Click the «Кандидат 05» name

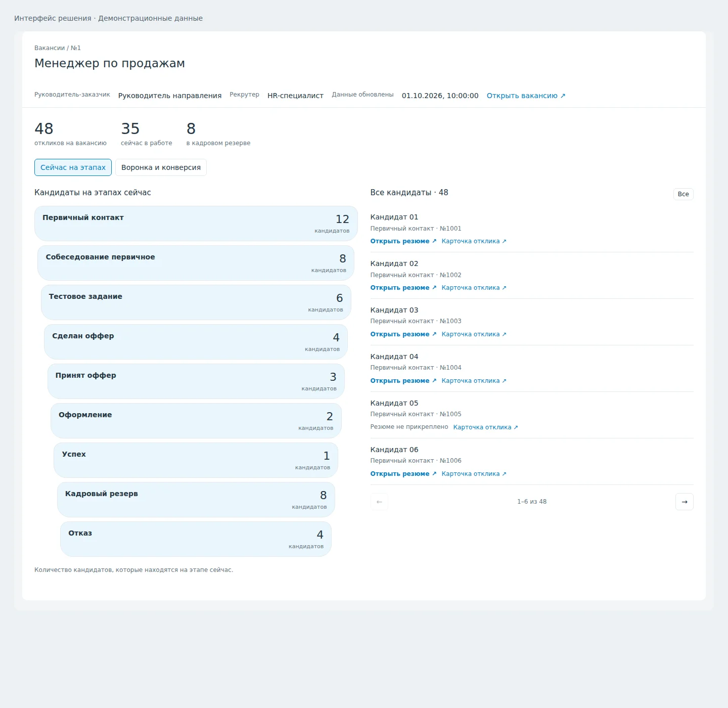click(x=394, y=403)
